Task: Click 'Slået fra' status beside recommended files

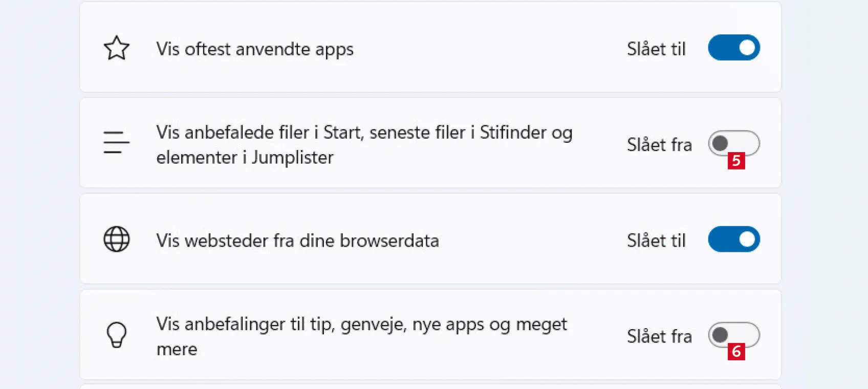Action: 659,145
